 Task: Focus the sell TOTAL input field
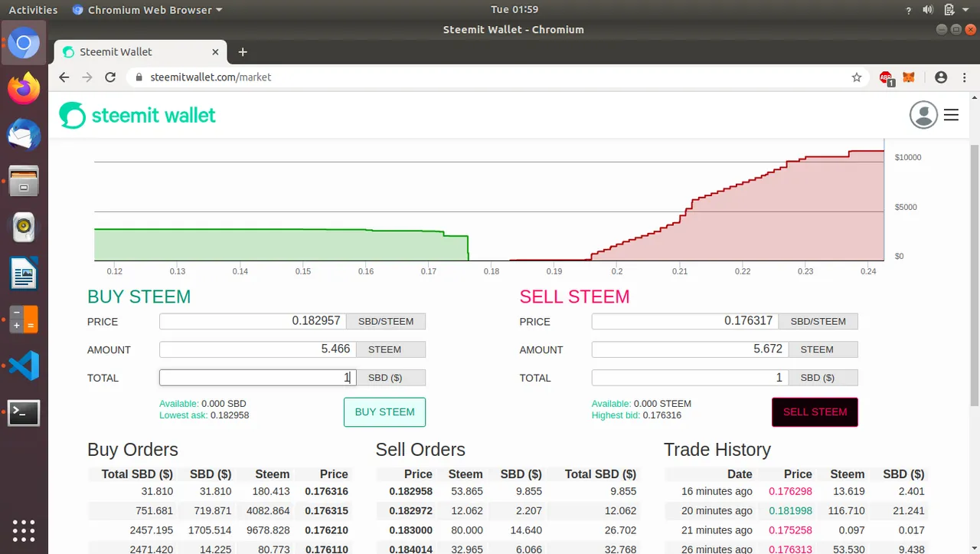pos(690,378)
